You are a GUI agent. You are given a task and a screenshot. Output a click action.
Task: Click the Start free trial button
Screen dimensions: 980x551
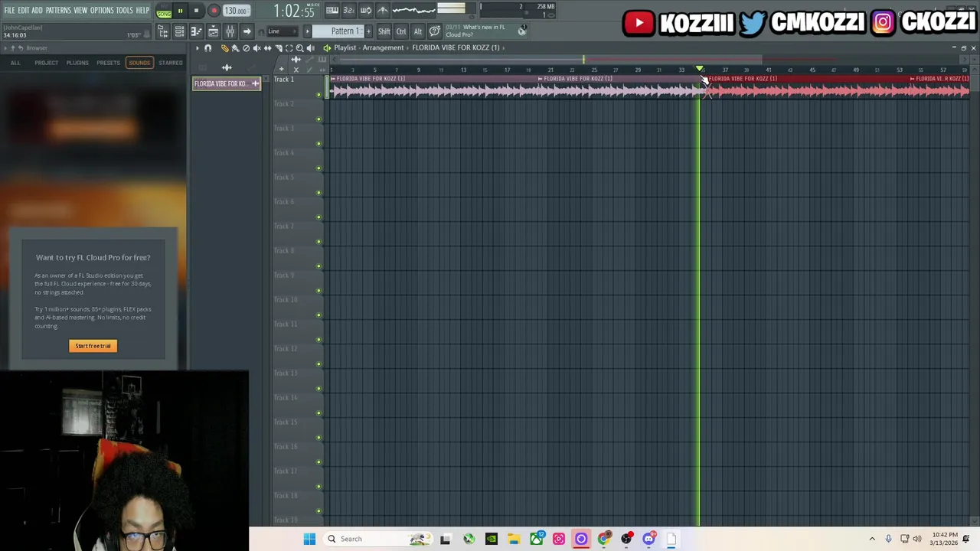pyautogui.click(x=93, y=346)
